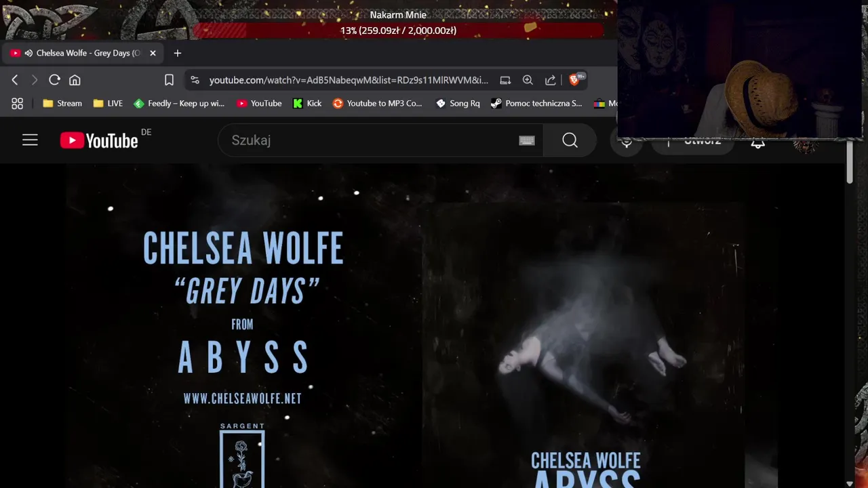The width and height of the screenshot is (868, 488).
Task: Open the Stream bookmarks folder
Action: [62, 103]
